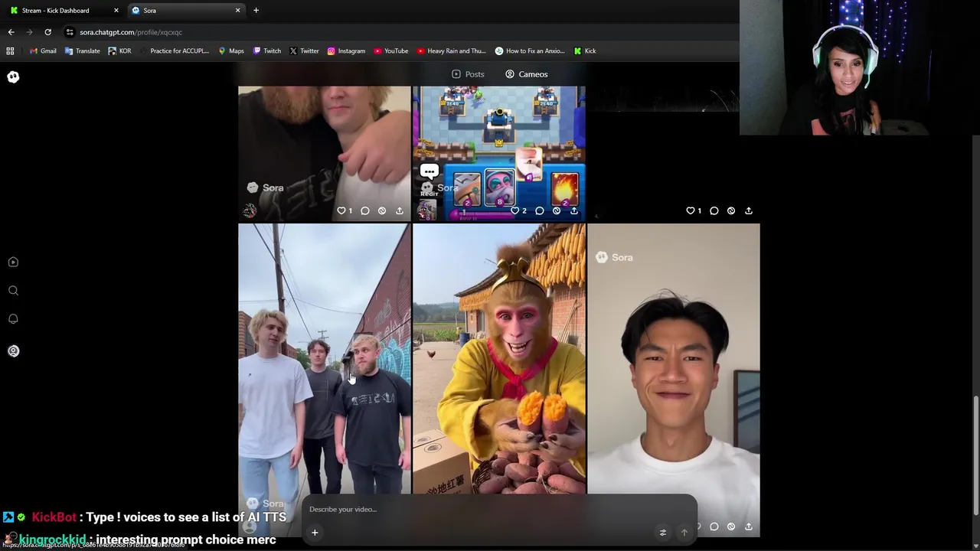The image size is (980, 551).
Task: Add attachment with the plus button
Action: pos(315,533)
